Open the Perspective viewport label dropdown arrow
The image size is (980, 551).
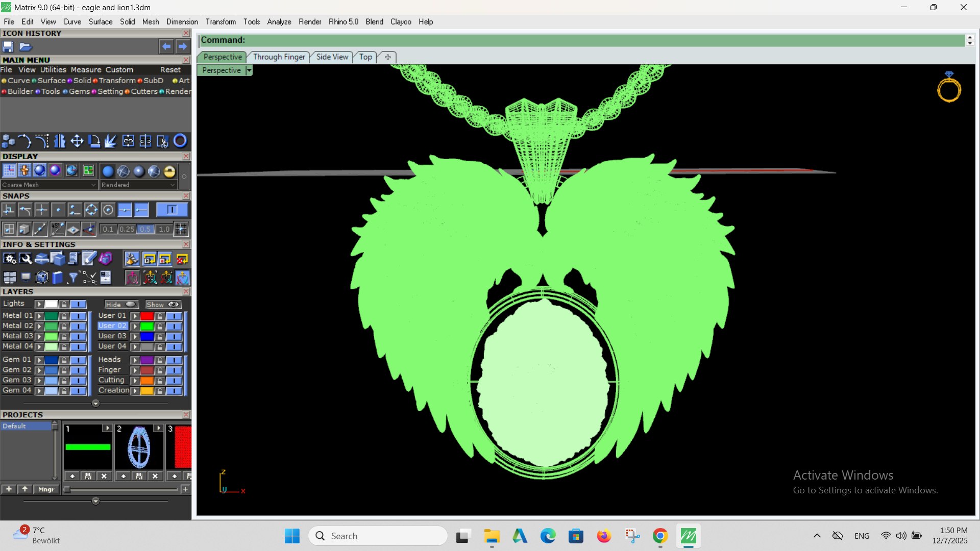(249, 70)
